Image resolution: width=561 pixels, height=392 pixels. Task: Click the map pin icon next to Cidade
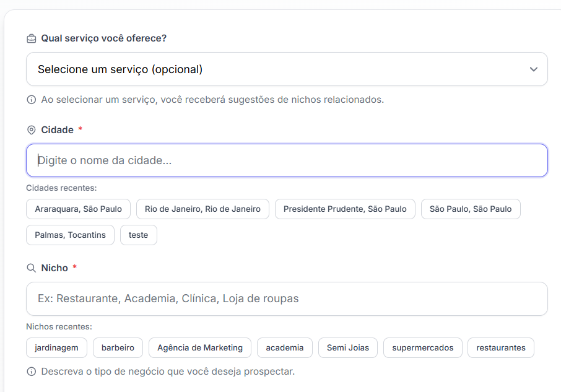click(32, 130)
